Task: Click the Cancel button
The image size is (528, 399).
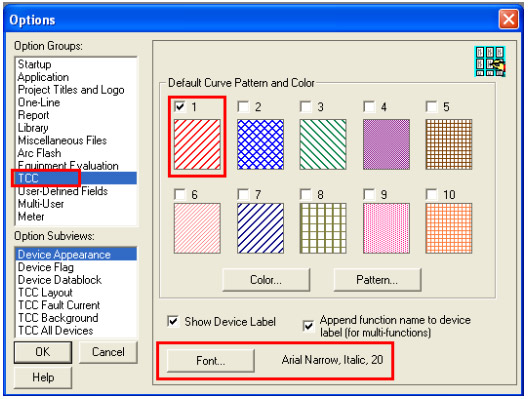Action: (108, 352)
